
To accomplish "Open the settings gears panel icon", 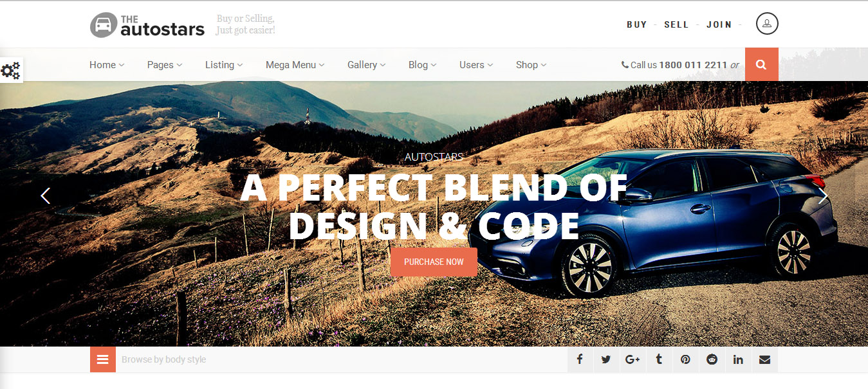I will click(11, 71).
